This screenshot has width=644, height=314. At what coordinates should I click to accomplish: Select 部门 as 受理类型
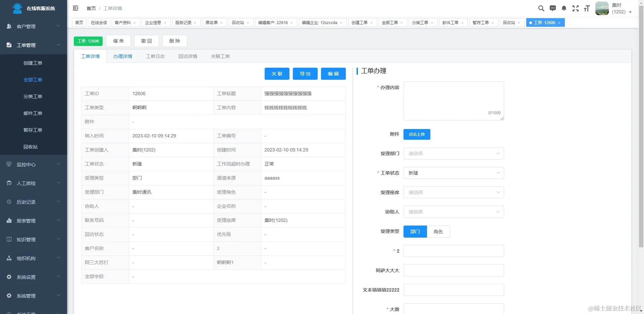pos(415,232)
